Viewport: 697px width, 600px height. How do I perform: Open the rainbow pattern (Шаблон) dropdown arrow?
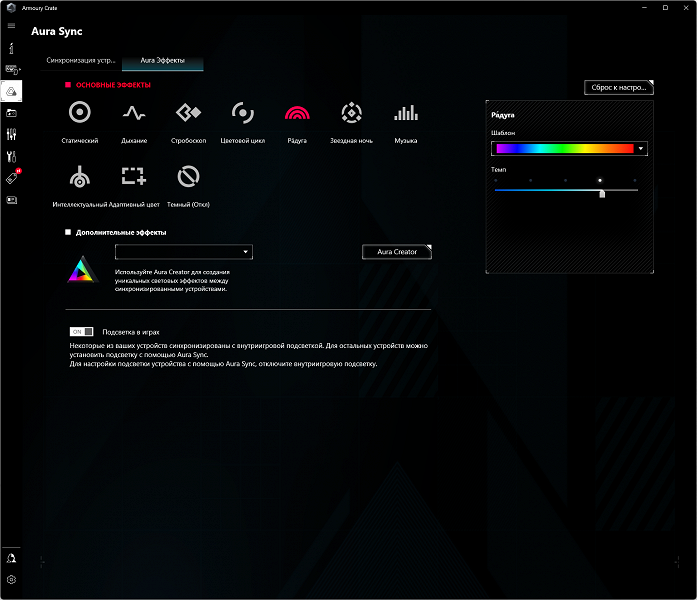641,148
